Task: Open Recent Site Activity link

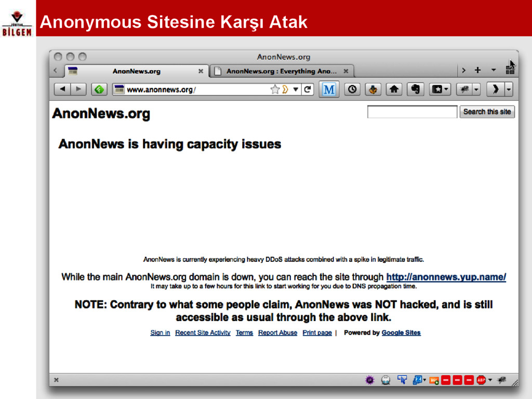Action: (203, 333)
